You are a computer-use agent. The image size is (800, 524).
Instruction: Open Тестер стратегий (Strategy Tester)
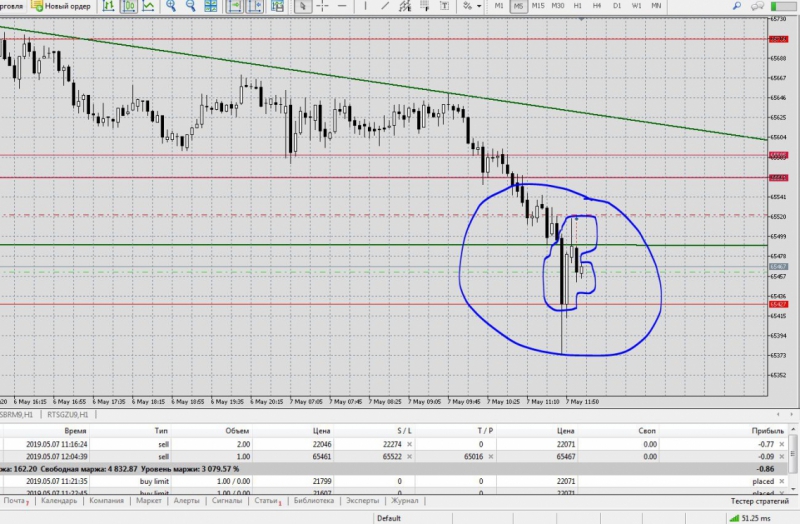[x=760, y=502]
